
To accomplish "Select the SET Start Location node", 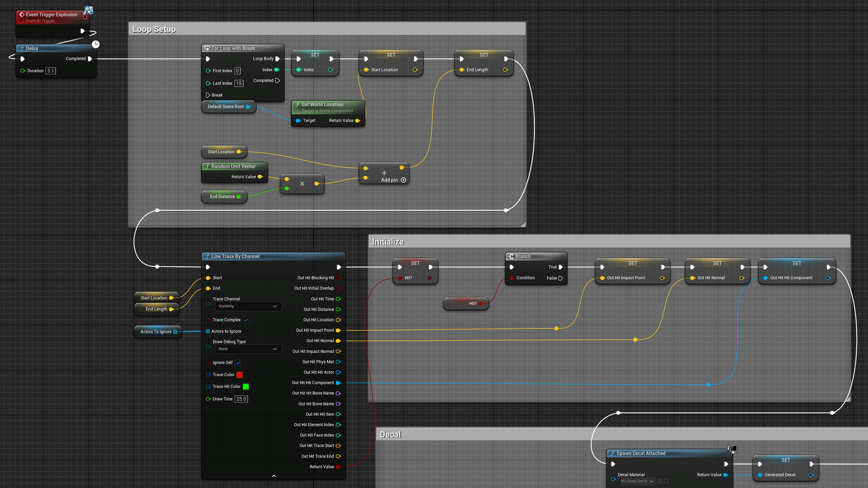I will (x=391, y=62).
